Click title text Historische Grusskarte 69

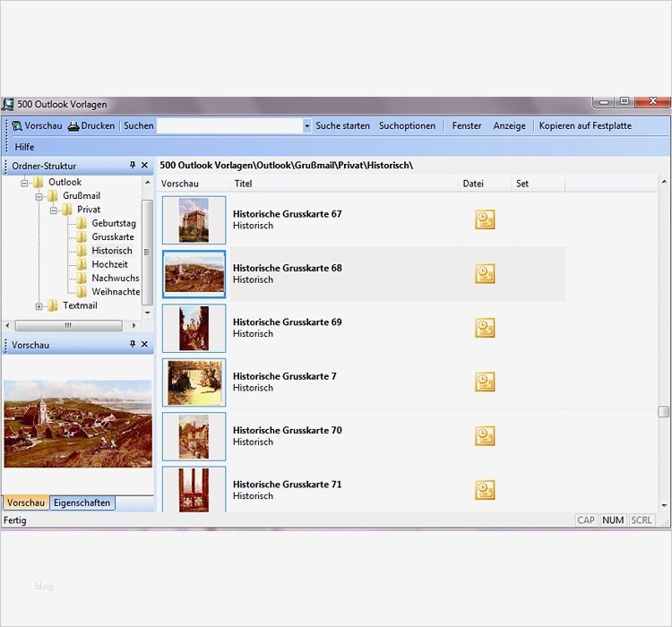pos(287,322)
